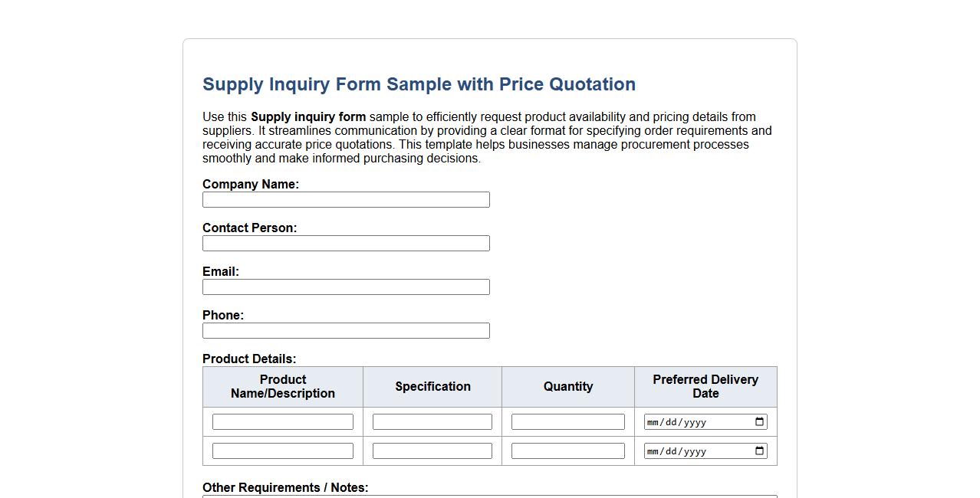
Task: Click the Specification column header
Action: tap(432, 386)
